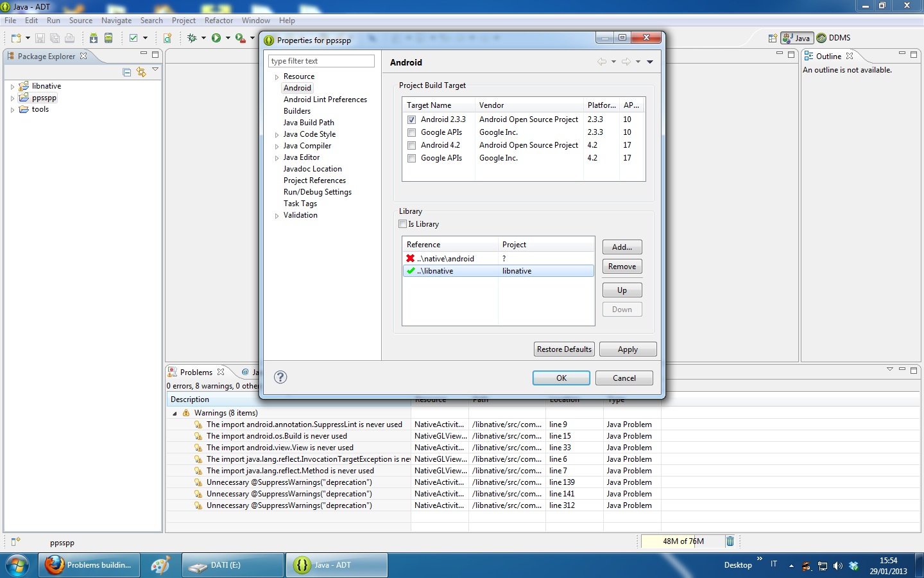Image resolution: width=924 pixels, height=578 pixels.
Task: Click the Restore Defaults button
Action: (x=564, y=349)
